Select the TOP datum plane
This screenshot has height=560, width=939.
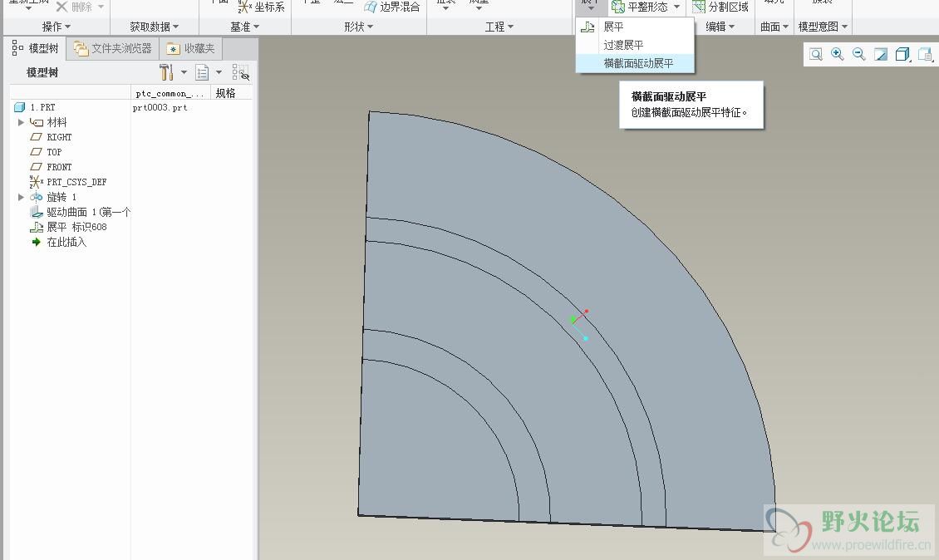coord(46,152)
